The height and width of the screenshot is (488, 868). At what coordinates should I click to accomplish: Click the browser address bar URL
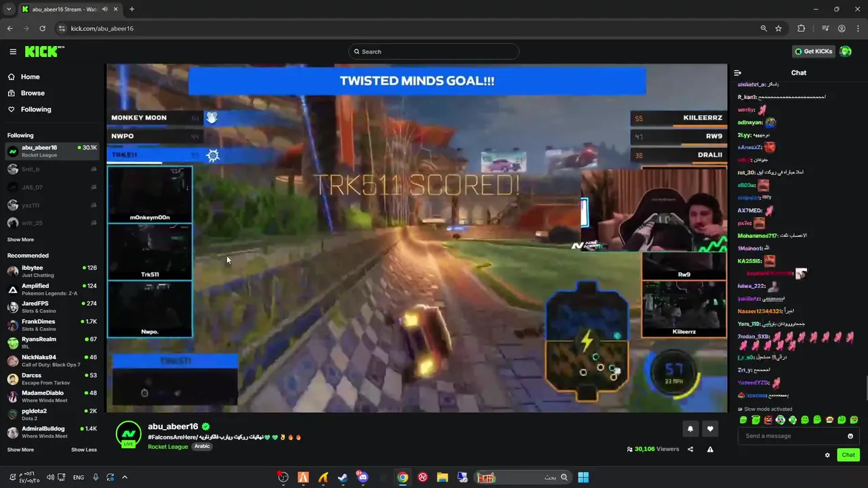tap(102, 28)
